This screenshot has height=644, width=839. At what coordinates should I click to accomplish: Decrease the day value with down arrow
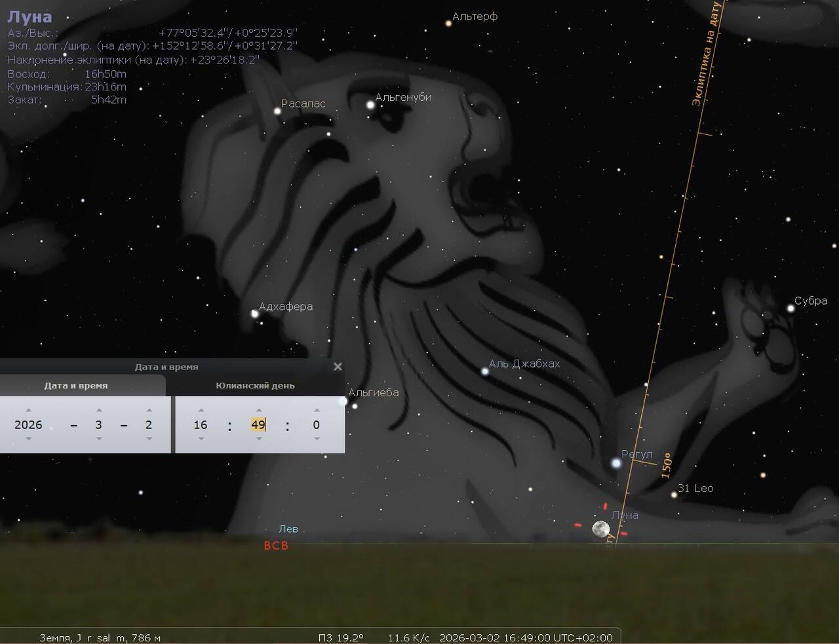pyautogui.click(x=149, y=439)
